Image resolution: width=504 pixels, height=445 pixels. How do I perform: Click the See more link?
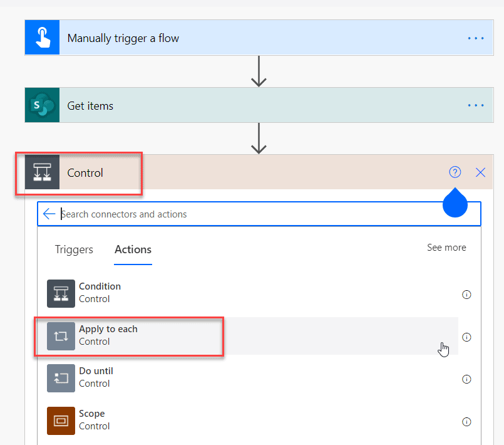pyautogui.click(x=446, y=248)
